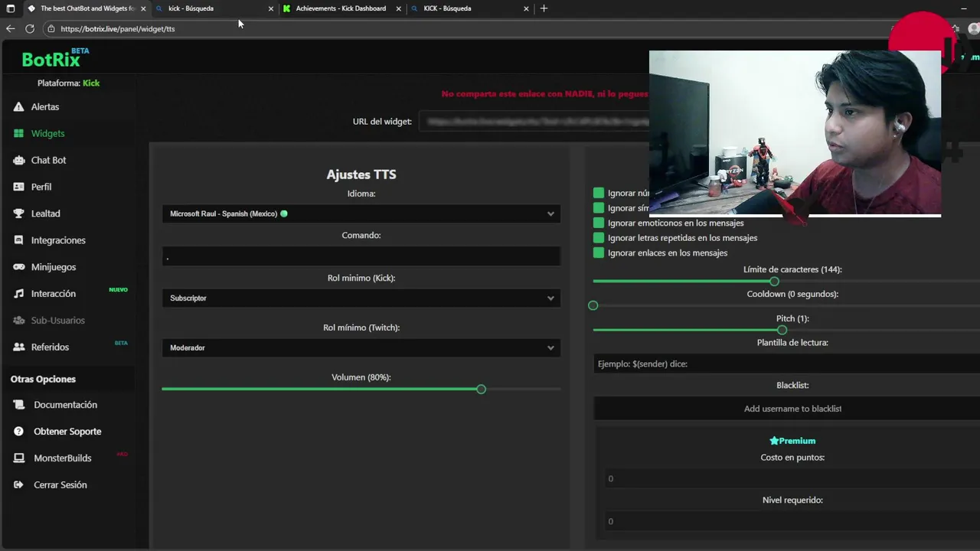Toggle 'Ignorar letras repetidas en los mensajes' checkbox
Screen dimensions: 980x551
coord(599,238)
